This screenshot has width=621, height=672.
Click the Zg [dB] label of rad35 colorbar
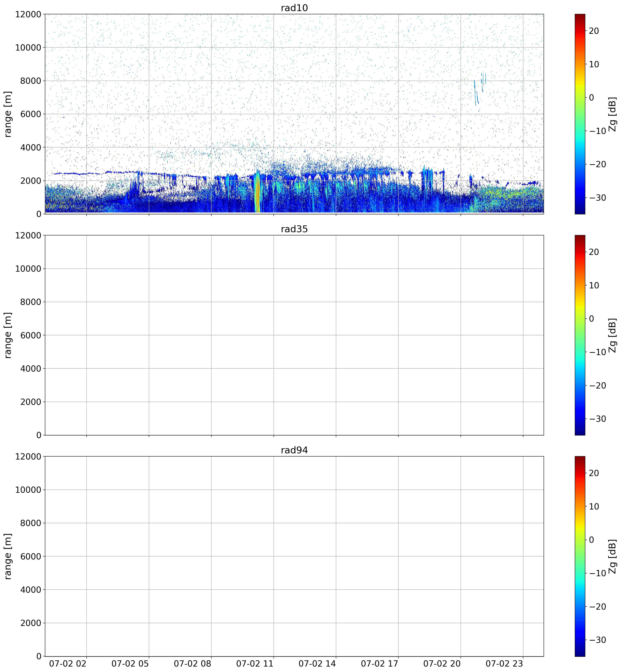613,335
